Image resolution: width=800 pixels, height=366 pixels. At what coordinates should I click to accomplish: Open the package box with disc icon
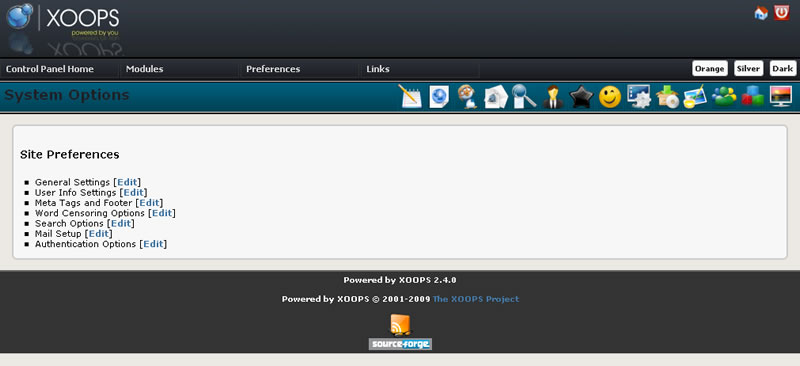[x=667, y=96]
